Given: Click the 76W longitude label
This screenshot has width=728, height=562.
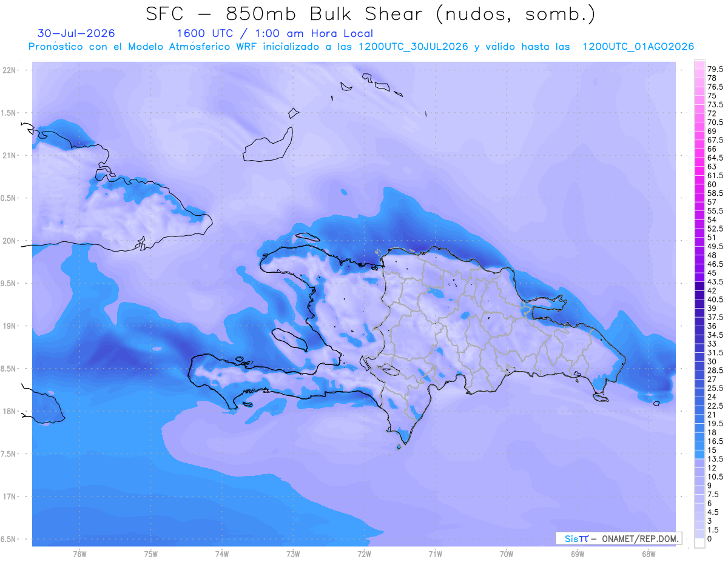Looking at the screenshot, I should (79, 554).
